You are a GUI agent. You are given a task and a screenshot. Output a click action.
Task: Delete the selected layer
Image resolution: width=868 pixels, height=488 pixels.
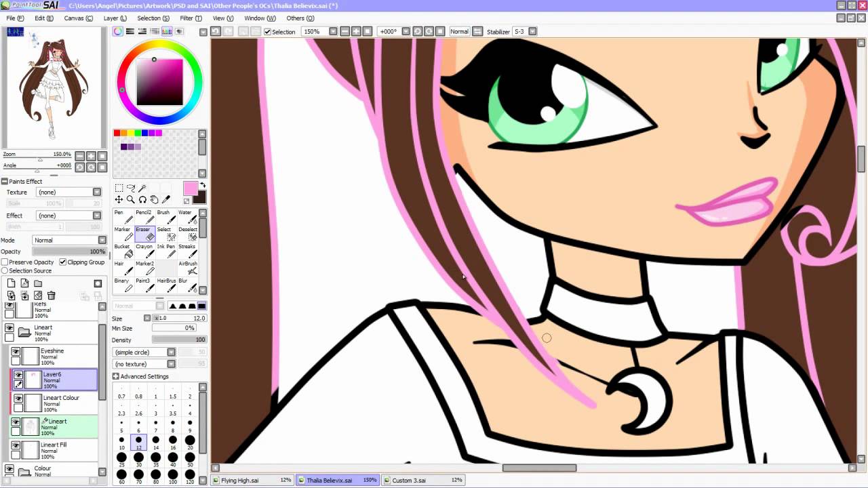tap(52, 296)
